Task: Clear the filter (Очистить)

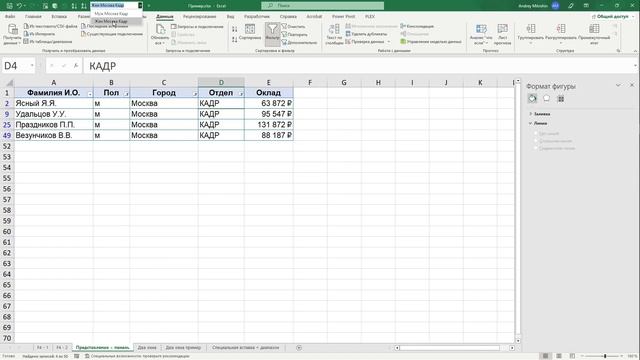Action: (293, 27)
